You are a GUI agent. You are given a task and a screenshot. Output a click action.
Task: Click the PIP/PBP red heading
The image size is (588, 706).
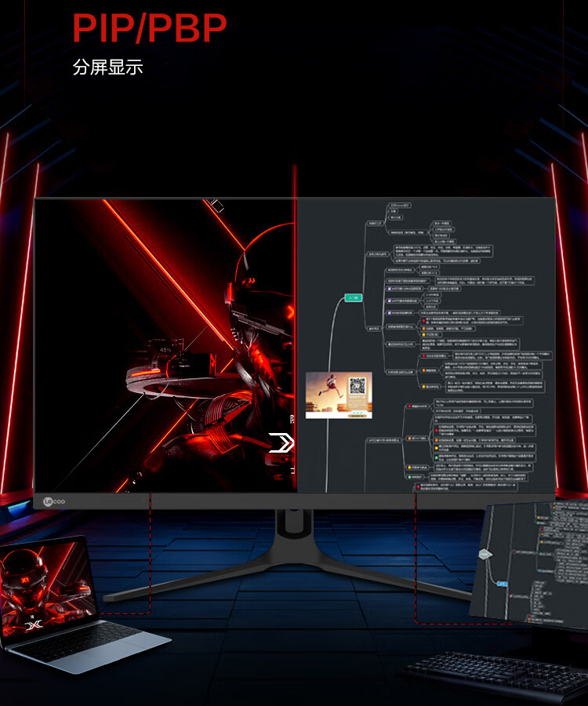coord(150,29)
